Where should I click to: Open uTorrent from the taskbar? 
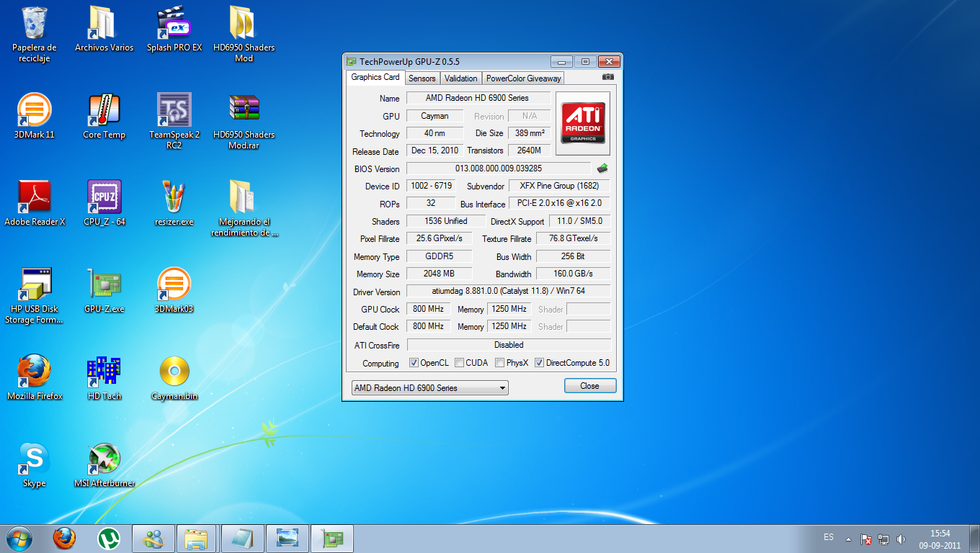click(x=109, y=538)
